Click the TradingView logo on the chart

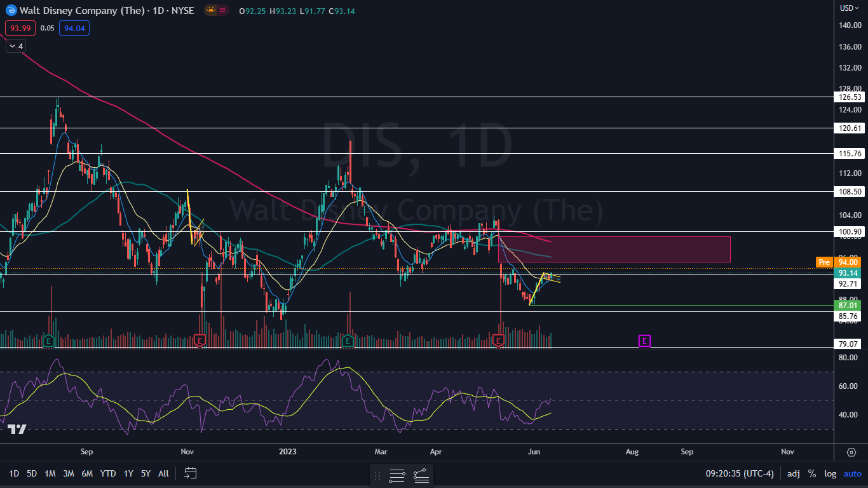[x=17, y=429]
